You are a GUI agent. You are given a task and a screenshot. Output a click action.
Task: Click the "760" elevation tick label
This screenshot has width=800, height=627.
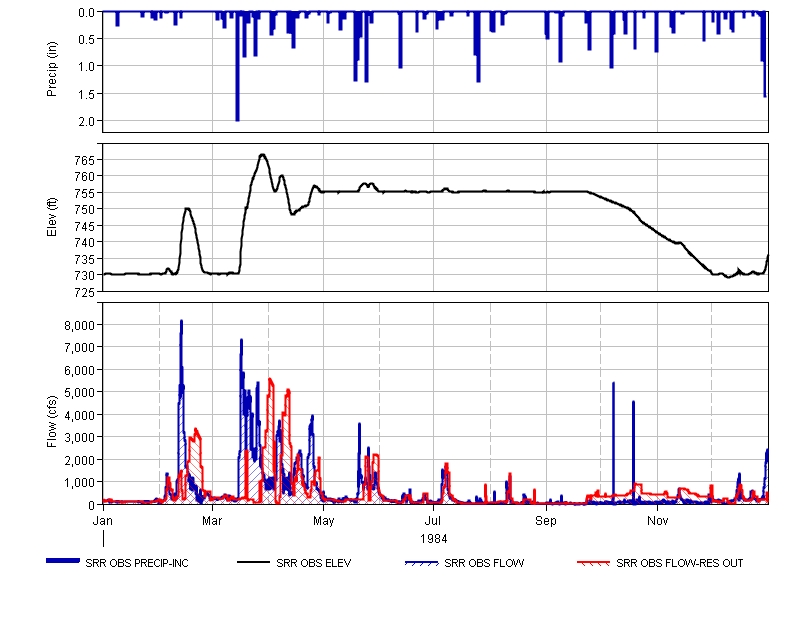tap(85, 177)
